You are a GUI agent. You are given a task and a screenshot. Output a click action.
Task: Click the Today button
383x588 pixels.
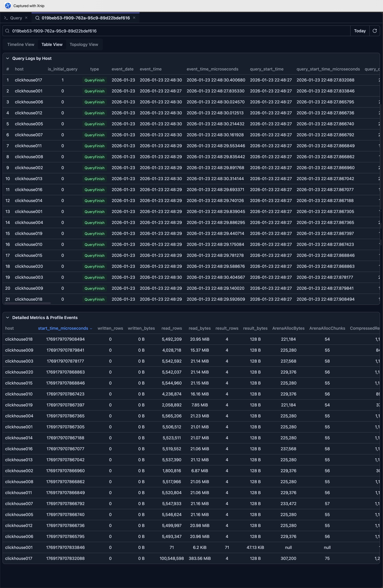pyautogui.click(x=360, y=31)
